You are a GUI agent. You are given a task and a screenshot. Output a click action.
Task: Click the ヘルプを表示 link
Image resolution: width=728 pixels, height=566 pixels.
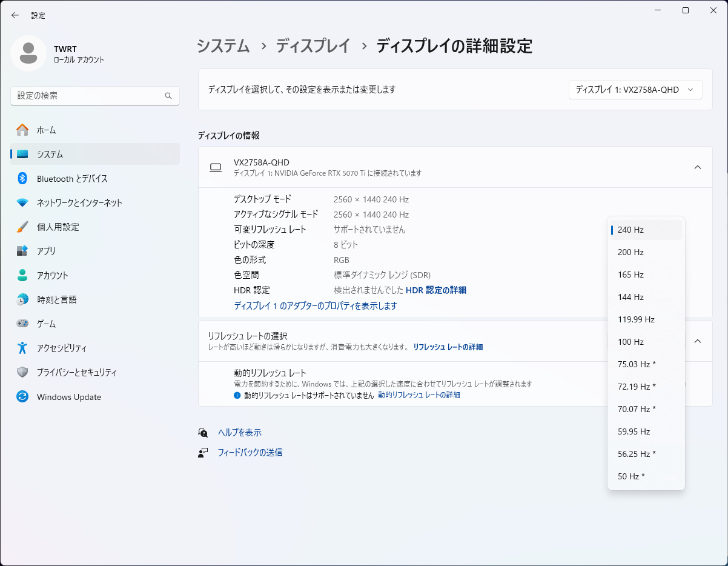240,433
